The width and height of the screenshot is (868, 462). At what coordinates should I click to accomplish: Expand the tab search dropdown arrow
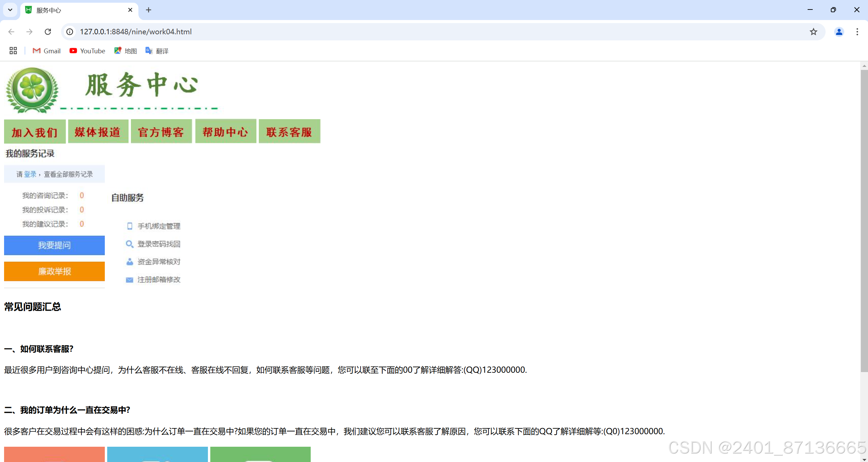(10, 10)
